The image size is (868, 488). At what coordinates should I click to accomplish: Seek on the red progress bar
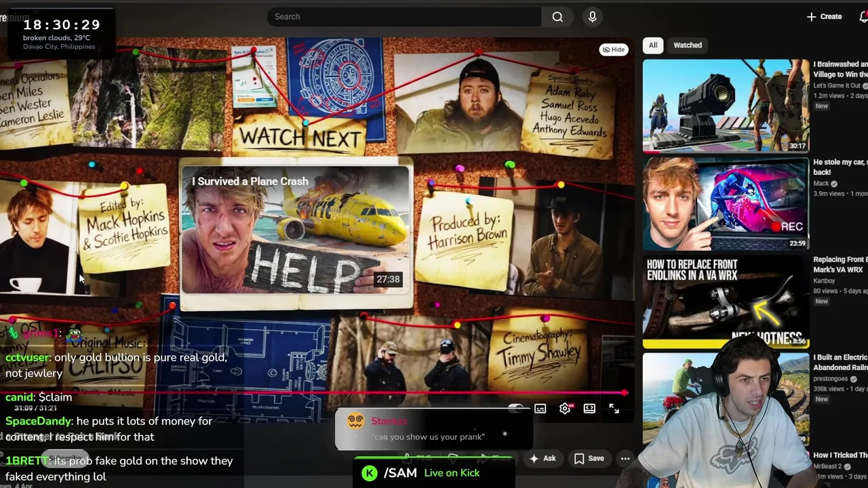[313, 392]
